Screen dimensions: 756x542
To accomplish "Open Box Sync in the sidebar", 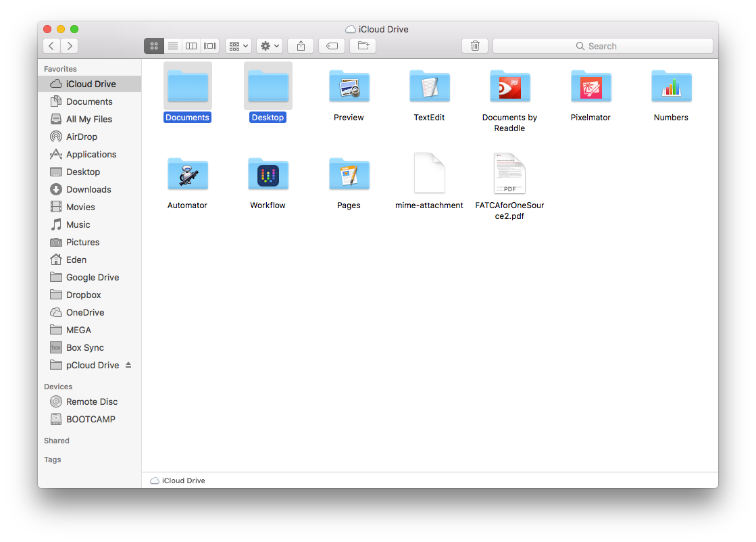I will tap(90, 347).
